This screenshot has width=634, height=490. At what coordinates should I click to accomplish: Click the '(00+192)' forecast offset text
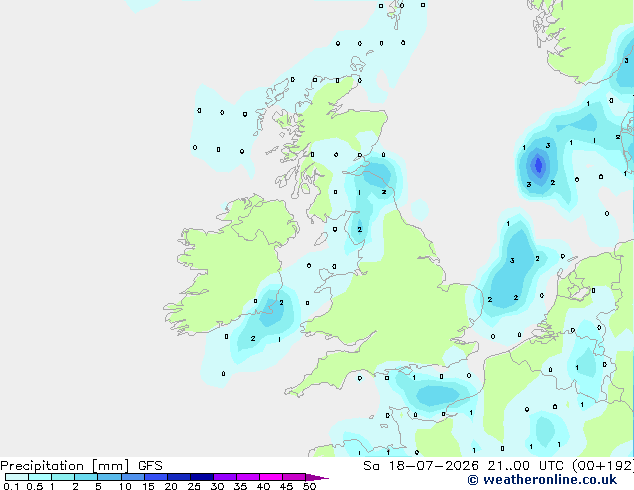click(x=603, y=466)
